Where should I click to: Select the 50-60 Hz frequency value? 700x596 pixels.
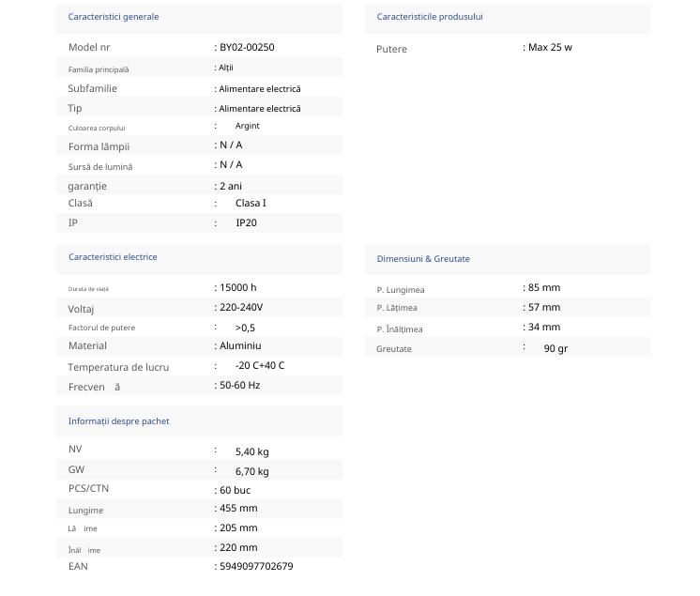point(239,385)
